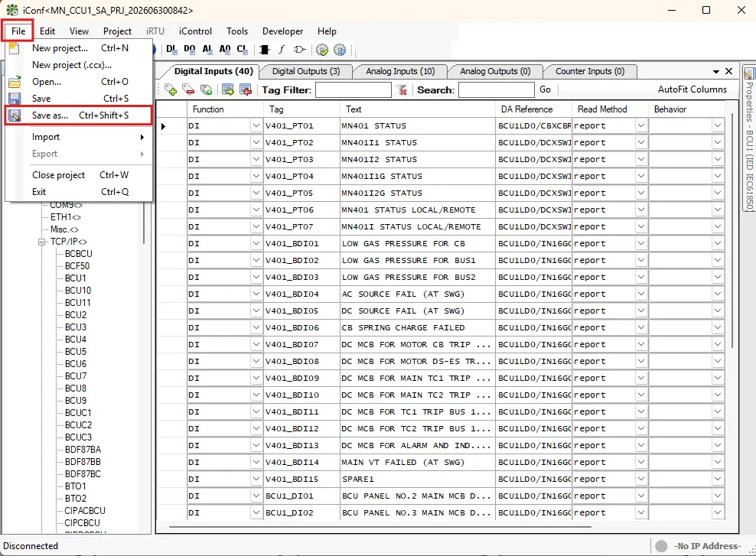Screen dimensions: 756x556
Task: Click the DI digital inputs toolbar icon
Action: tap(171, 49)
